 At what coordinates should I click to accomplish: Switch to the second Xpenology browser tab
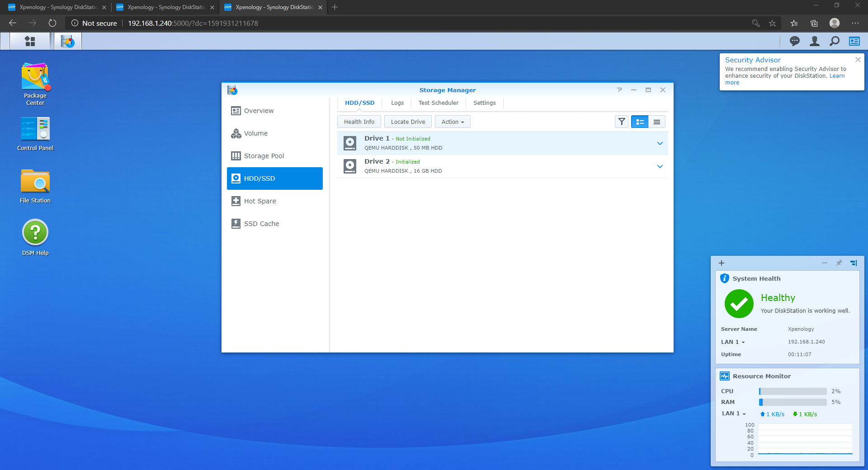tap(165, 7)
